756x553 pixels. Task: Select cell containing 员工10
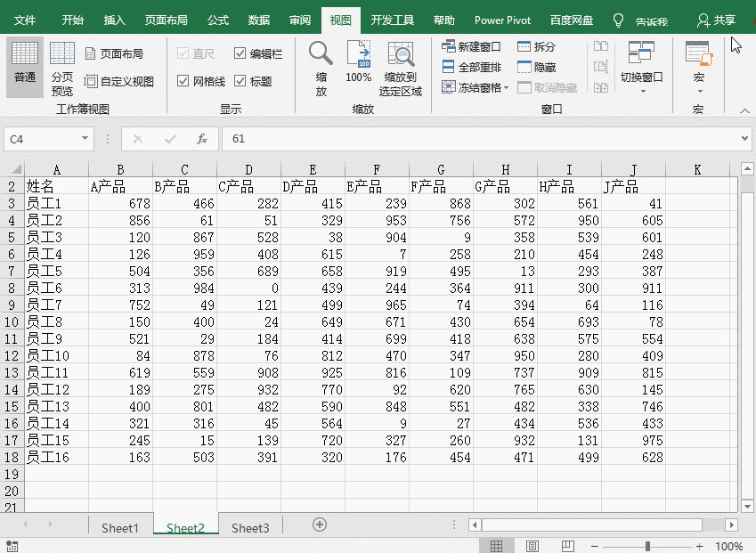coord(56,355)
